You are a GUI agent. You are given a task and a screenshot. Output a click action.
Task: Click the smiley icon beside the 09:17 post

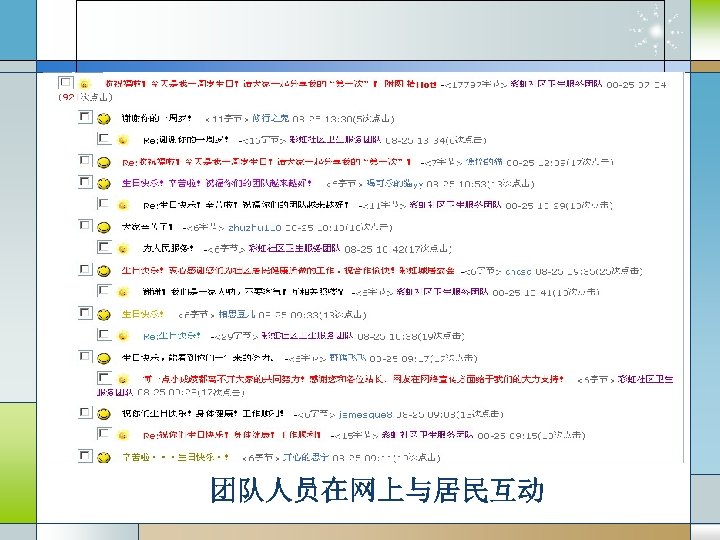pyautogui.click(x=104, y=358)
